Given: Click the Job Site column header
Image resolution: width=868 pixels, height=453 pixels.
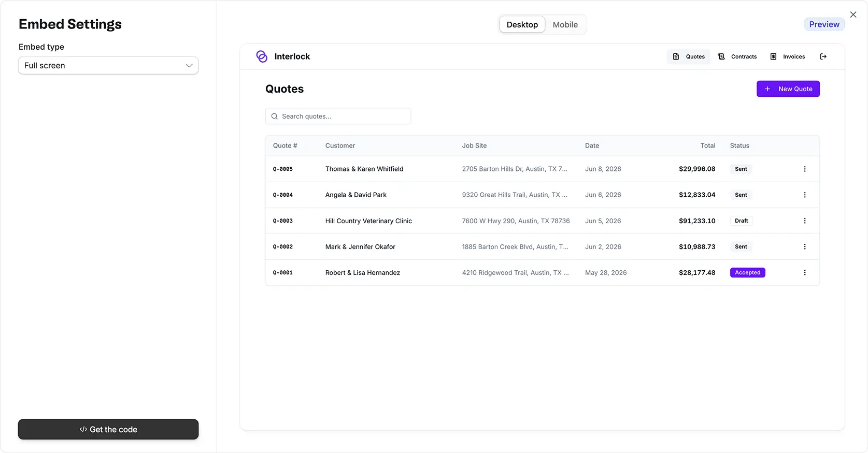Looking at the screenshot, I should [x=474, y=145].
